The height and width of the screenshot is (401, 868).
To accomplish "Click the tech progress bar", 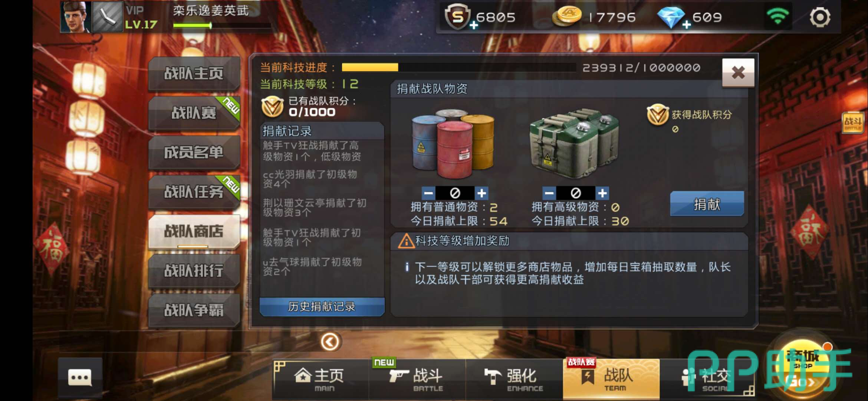I will click(x=458, y=67).
